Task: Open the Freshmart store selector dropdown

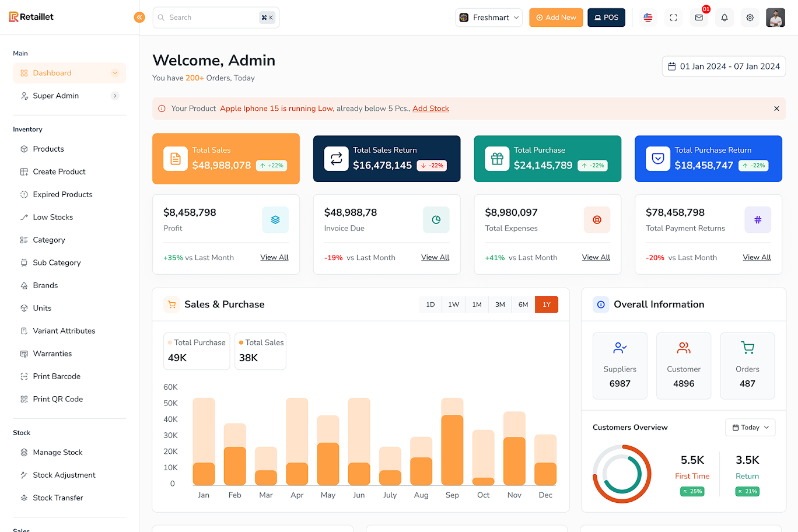Action: pos(488,17)
